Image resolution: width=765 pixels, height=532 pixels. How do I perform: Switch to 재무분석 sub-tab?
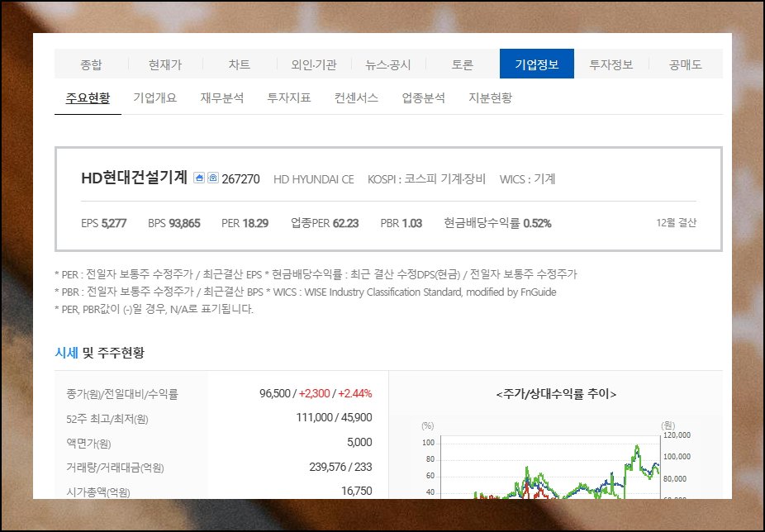(222, 97)
